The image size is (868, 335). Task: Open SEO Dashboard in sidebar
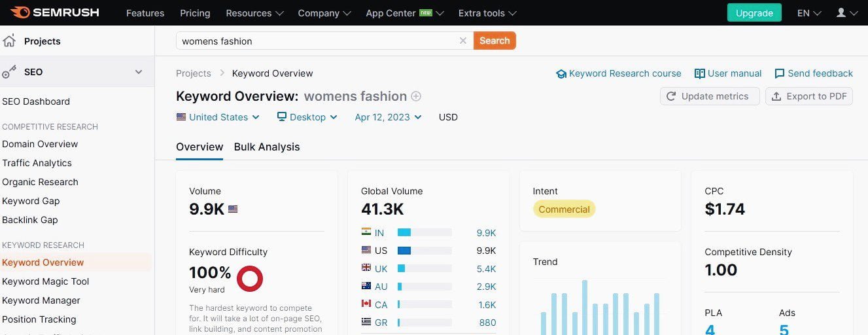click(36, 101)
